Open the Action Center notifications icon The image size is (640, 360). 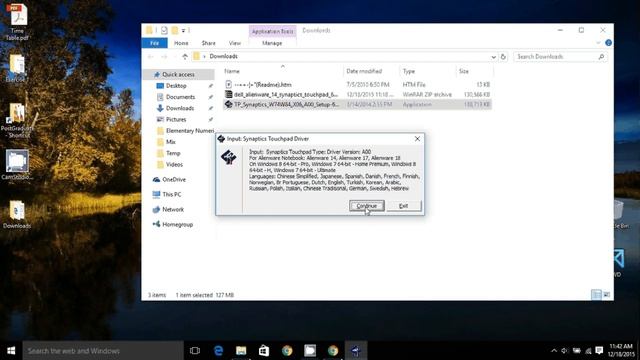[599, 351]
